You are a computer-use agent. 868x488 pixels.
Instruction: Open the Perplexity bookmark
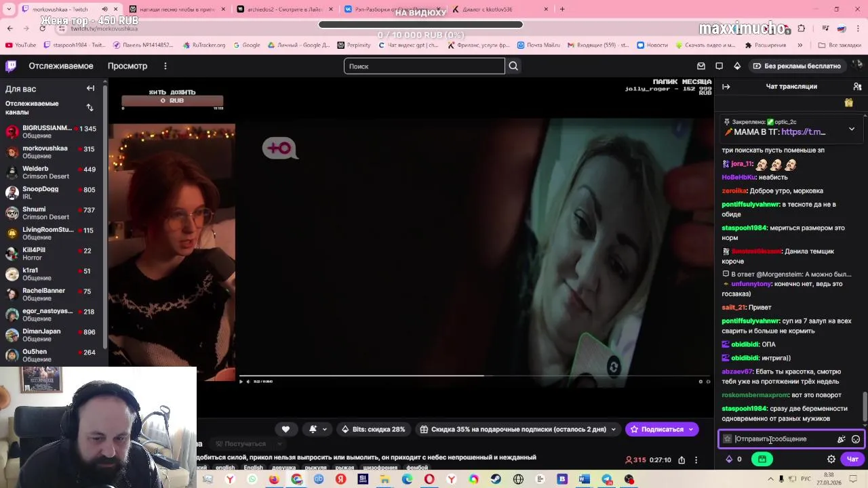point(353,45)
